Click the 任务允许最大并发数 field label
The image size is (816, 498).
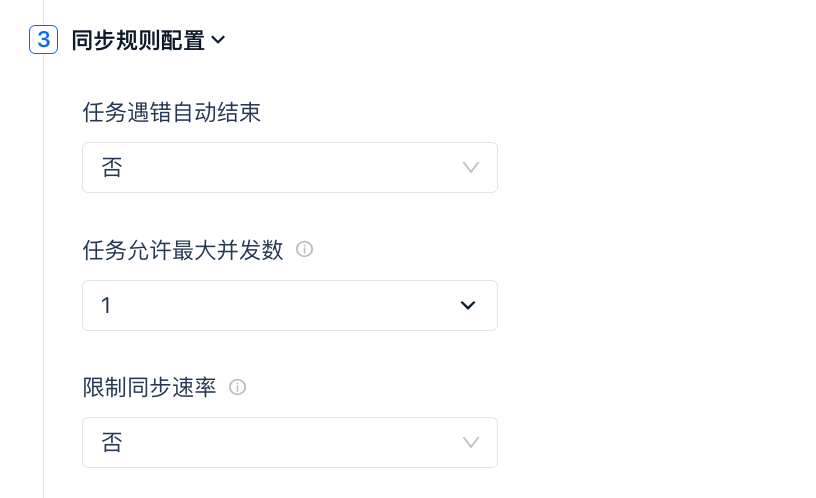[x=183, y=250]
